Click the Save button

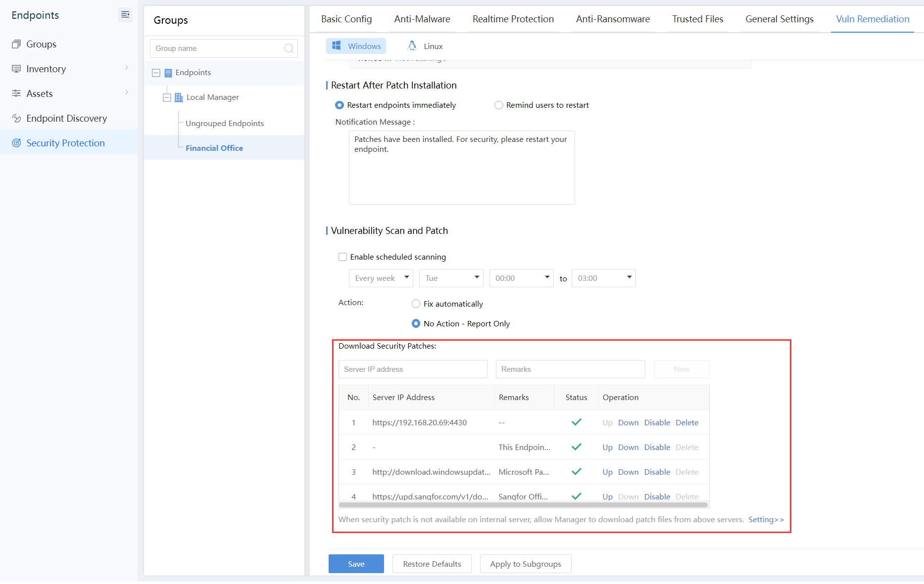pos(356,564)
